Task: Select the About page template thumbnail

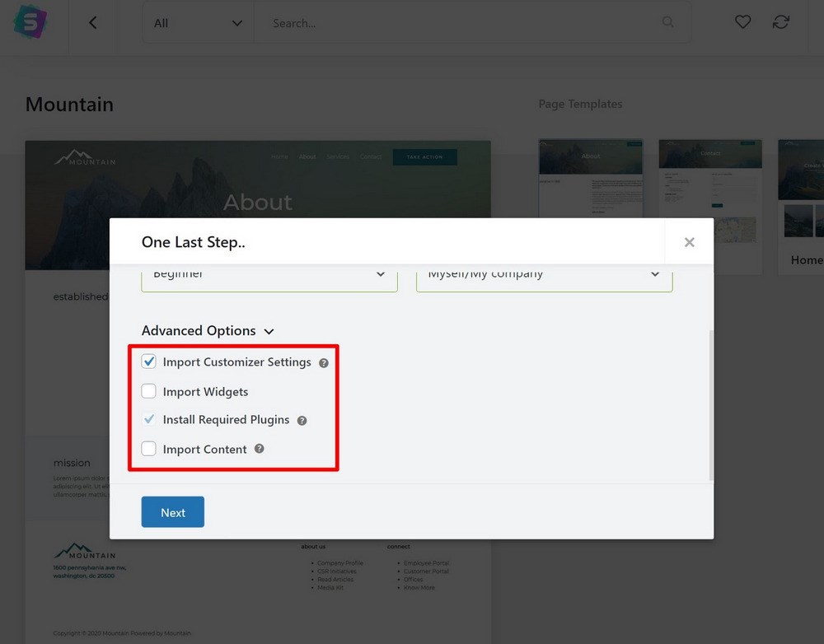Action: point(591,179)
